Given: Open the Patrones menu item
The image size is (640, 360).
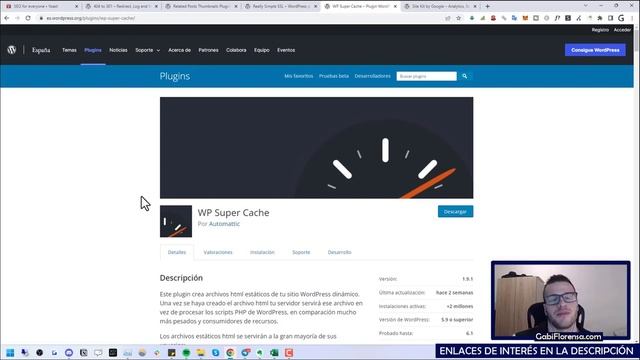Looking at the screenshot, I should [x=209, y=50].
